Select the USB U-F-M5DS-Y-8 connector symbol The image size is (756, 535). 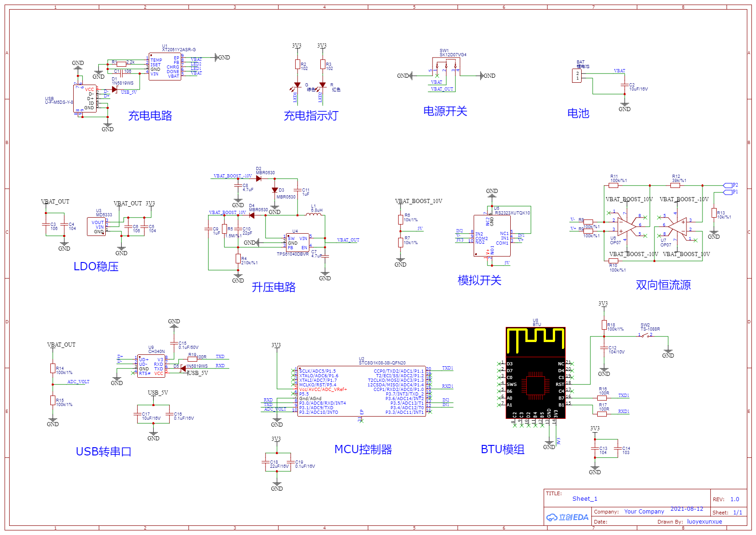85,97
